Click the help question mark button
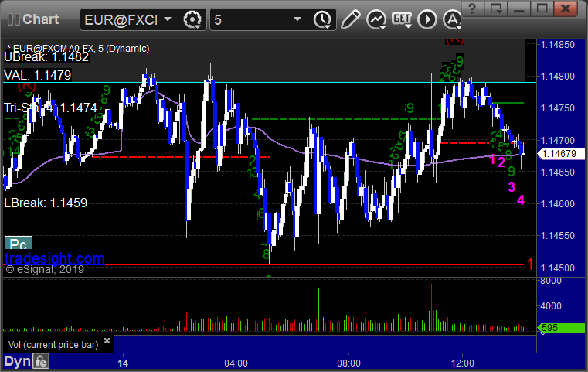 (x=472, y=8)
